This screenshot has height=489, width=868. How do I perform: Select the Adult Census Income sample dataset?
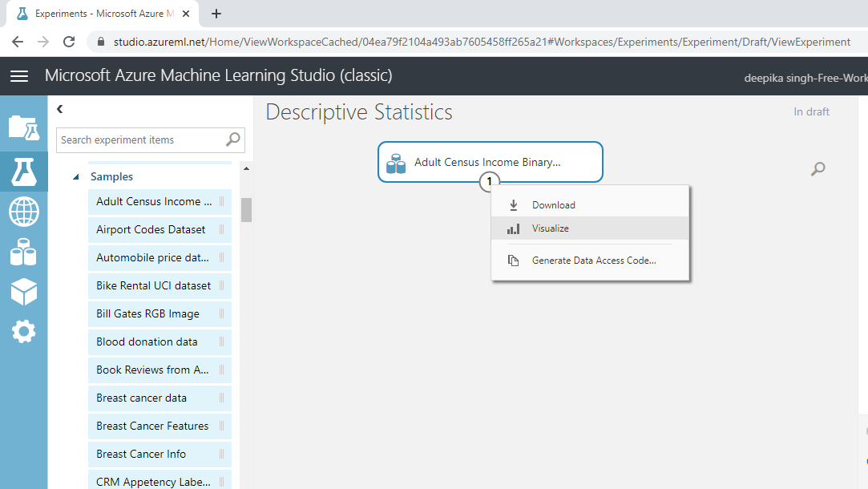(x=159, y=201)
